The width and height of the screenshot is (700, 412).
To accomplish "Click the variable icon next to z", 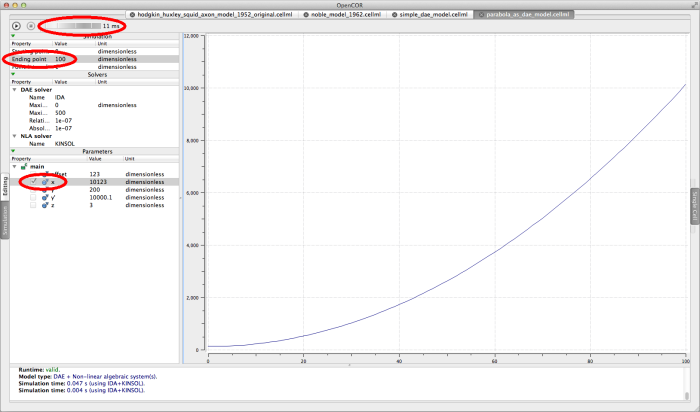I will (x=45, y=206).
